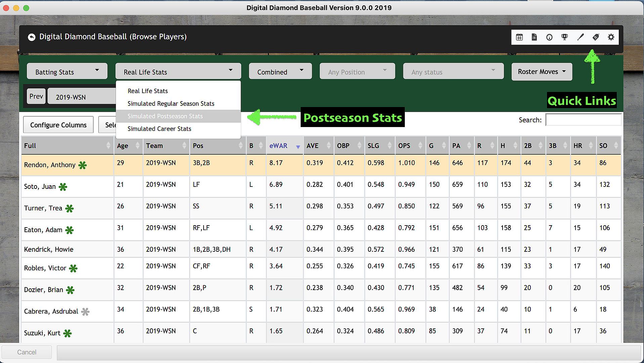Open the trophy quick link icon

565,37
